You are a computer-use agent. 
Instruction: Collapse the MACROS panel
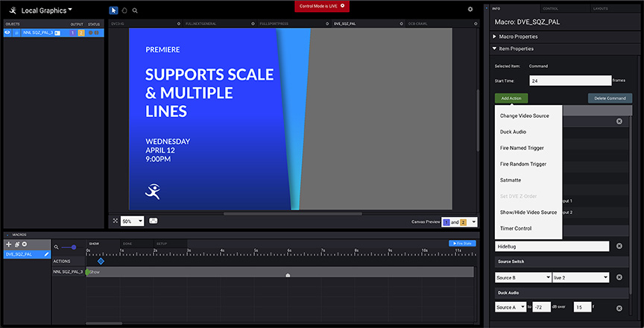[x=7, y=235]
